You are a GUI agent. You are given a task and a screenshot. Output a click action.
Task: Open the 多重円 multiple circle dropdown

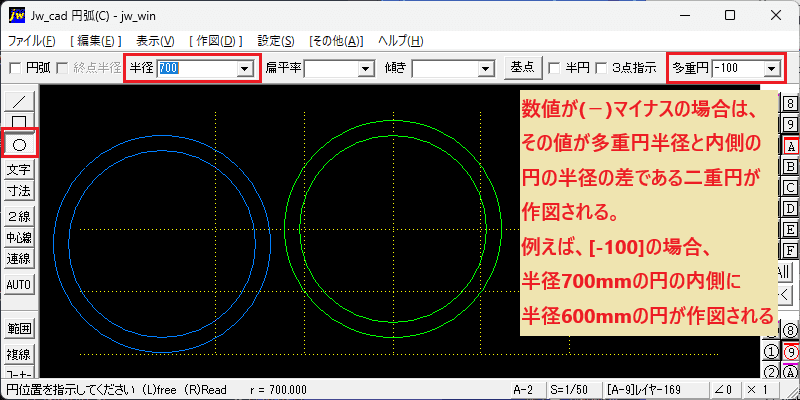pos(771,68)
